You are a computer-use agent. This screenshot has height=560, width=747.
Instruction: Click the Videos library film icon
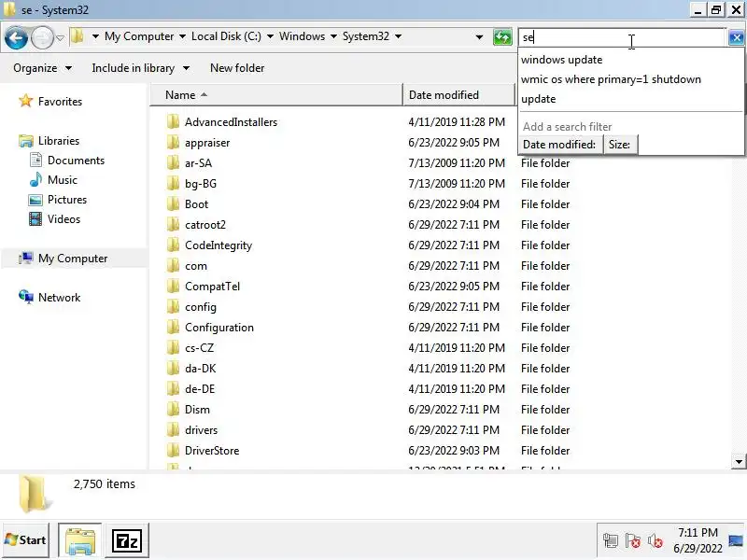coord(35,219)
